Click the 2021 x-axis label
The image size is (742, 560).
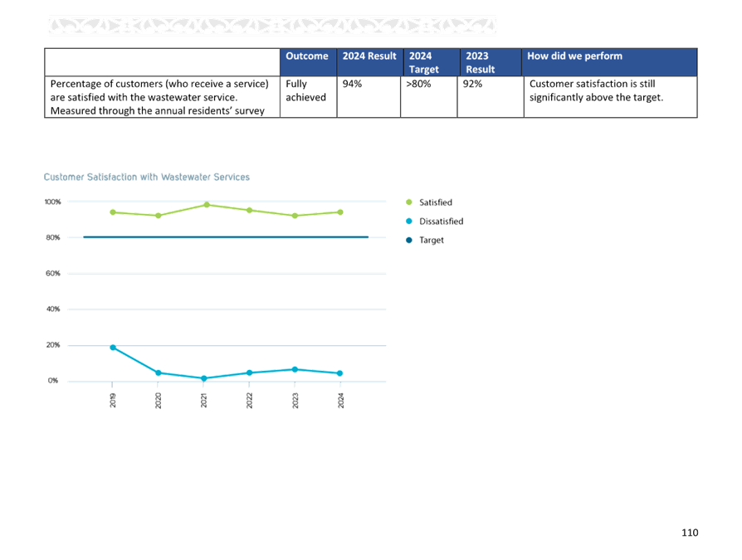[x=203, y=400]
